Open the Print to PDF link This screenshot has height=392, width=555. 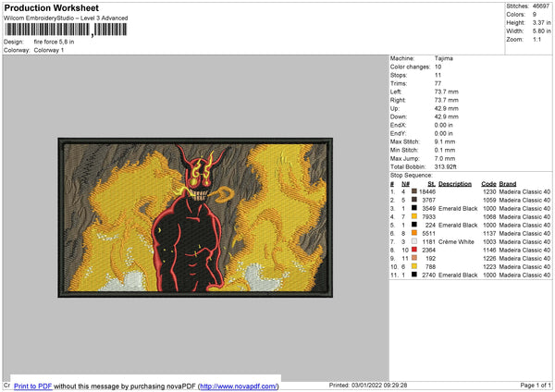[x=34, y=386]
